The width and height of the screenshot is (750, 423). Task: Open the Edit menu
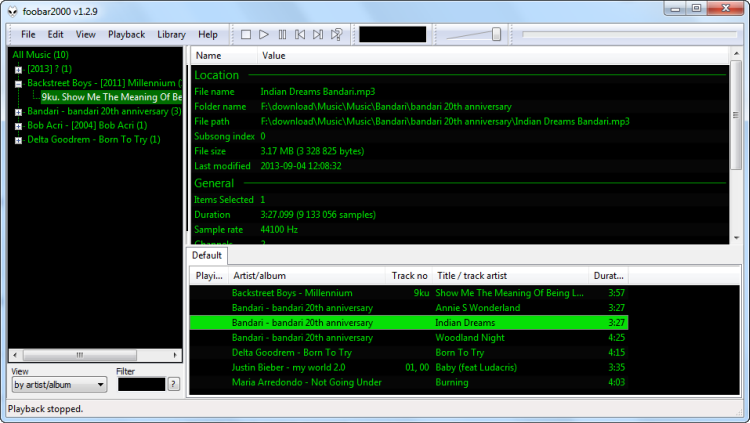[x=55, y=34]
